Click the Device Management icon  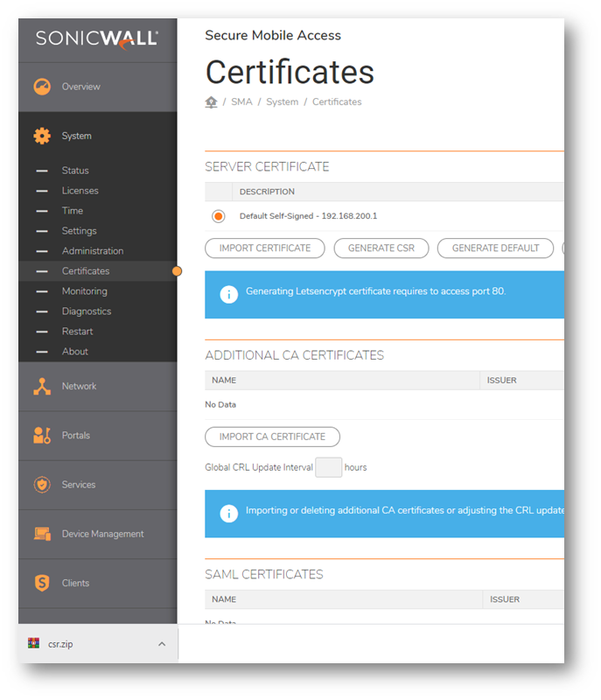pyautogui.click(x=42, y=534)
